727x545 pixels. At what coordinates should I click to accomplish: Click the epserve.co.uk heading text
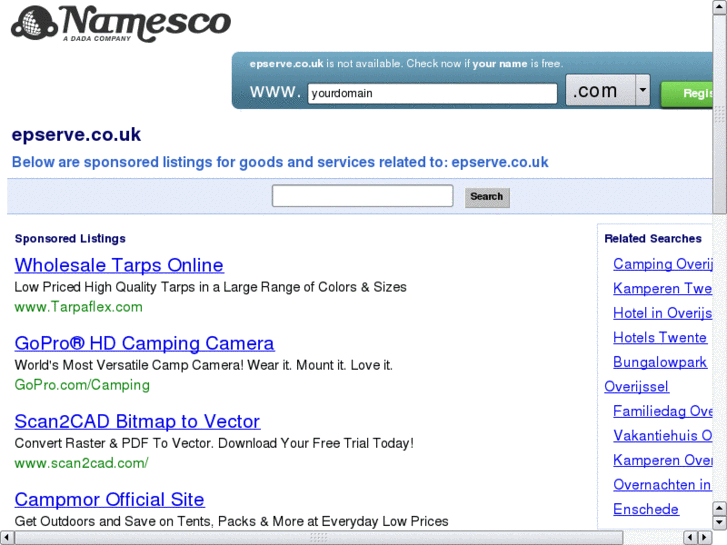click(x=76, y=135)
